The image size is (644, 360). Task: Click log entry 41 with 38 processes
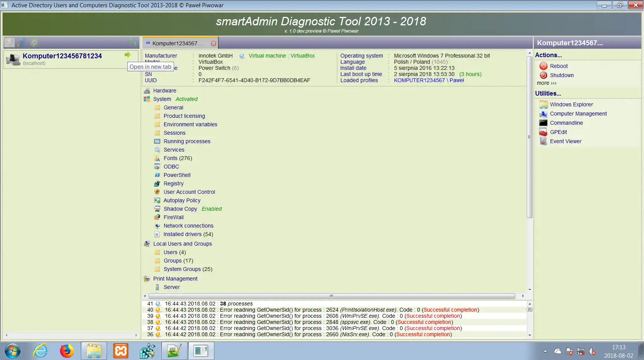click(x=334, y=304)
